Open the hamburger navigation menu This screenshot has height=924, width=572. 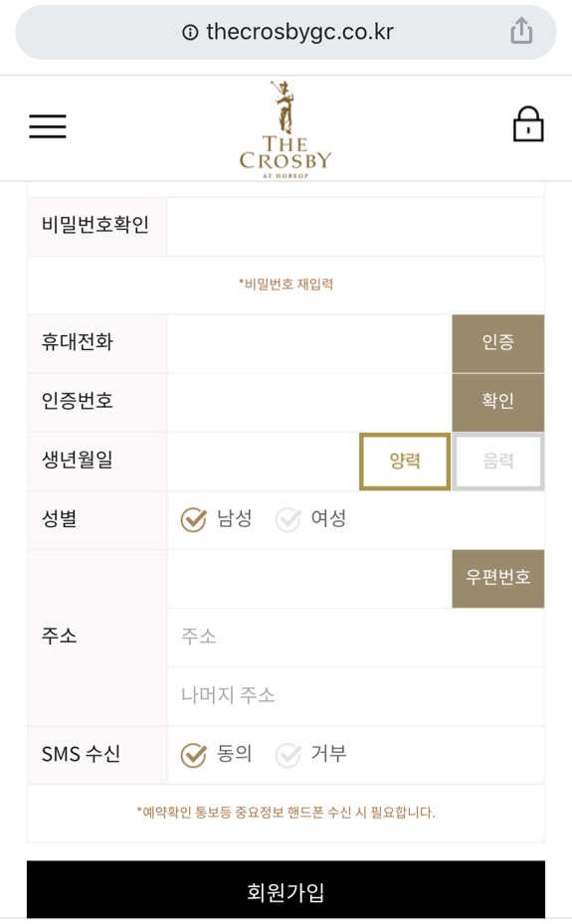click(48, 126)
